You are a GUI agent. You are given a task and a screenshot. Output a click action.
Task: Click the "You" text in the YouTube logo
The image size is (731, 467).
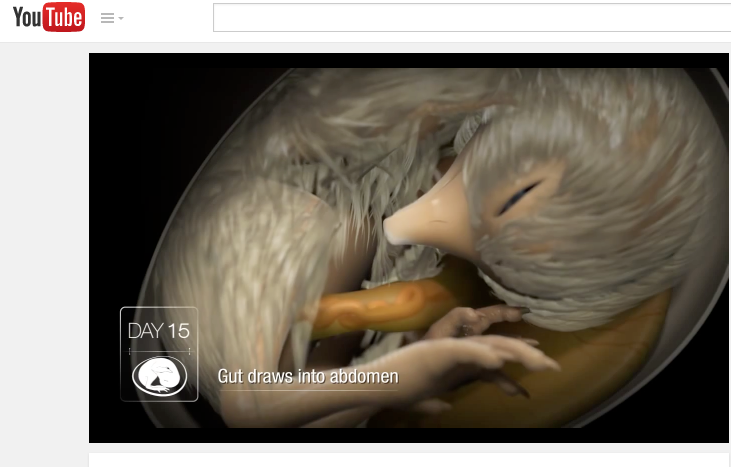(28, 18)
